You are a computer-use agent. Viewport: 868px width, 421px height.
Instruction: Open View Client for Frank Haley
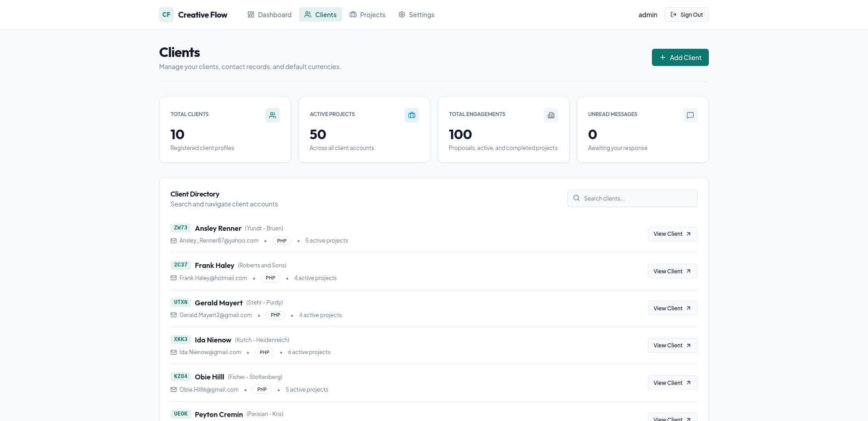672,271
